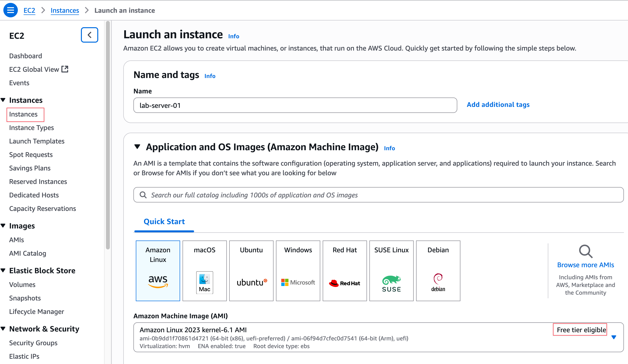This screenshot has width=628, height=364.
Task: Select the Debian image tile
Action: pyautogui.click(x=438, y=271)
